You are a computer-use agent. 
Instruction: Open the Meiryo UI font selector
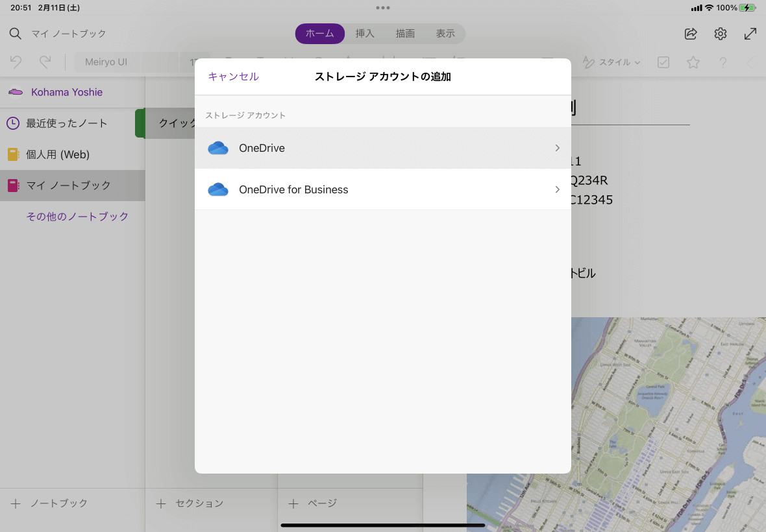[127, 62]
